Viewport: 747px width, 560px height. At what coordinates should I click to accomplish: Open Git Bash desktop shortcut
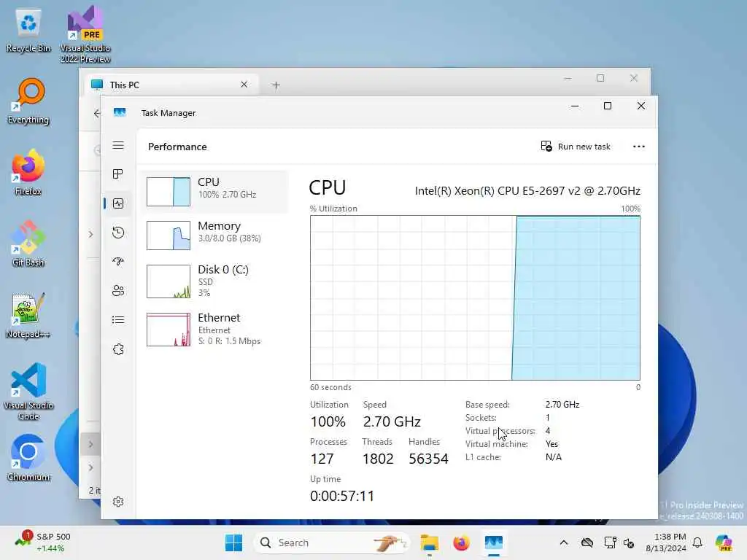coord(28,244)
